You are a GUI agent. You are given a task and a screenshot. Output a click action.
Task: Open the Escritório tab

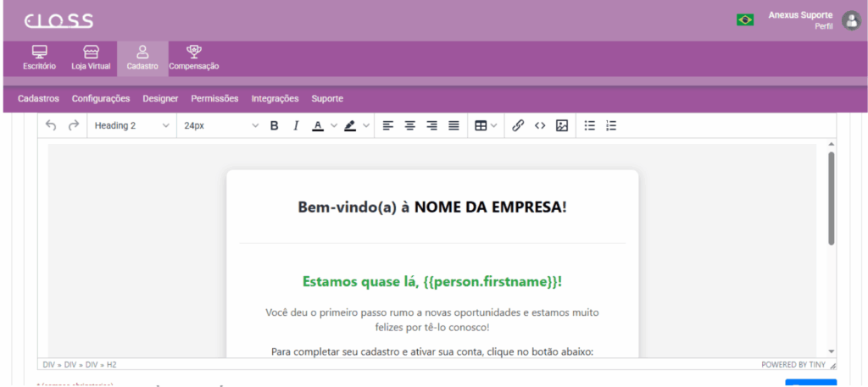(x=39, y=57)
